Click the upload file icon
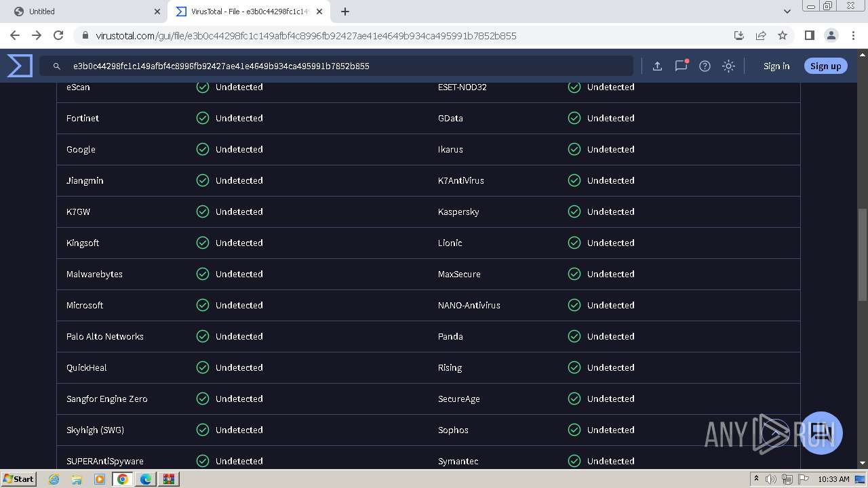Screen dimensions: 868x488 [657, 66]
